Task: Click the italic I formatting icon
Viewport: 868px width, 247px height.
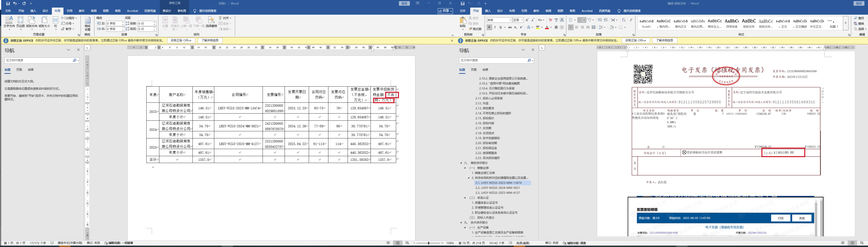Action: [495, 27]
